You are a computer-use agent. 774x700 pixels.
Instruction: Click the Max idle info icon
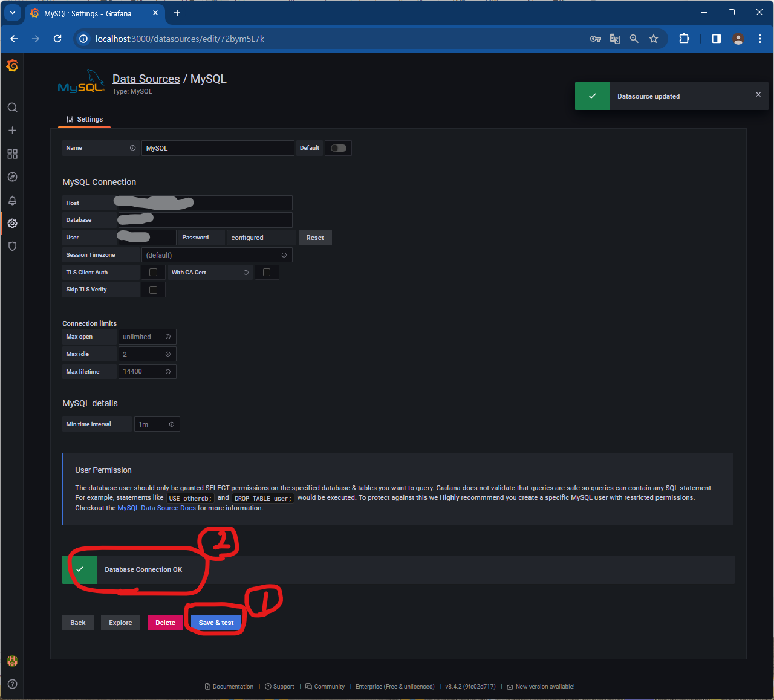[x=168, y=354]
